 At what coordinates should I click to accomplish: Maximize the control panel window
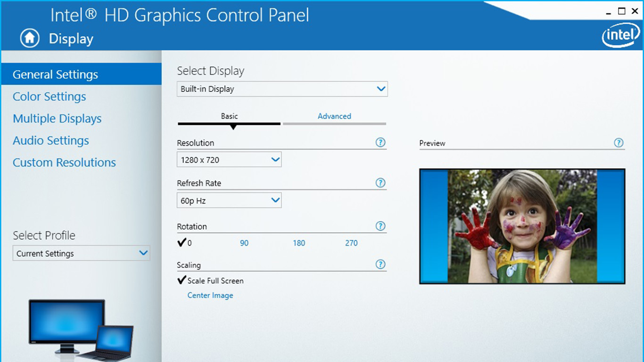pos(622,11)
